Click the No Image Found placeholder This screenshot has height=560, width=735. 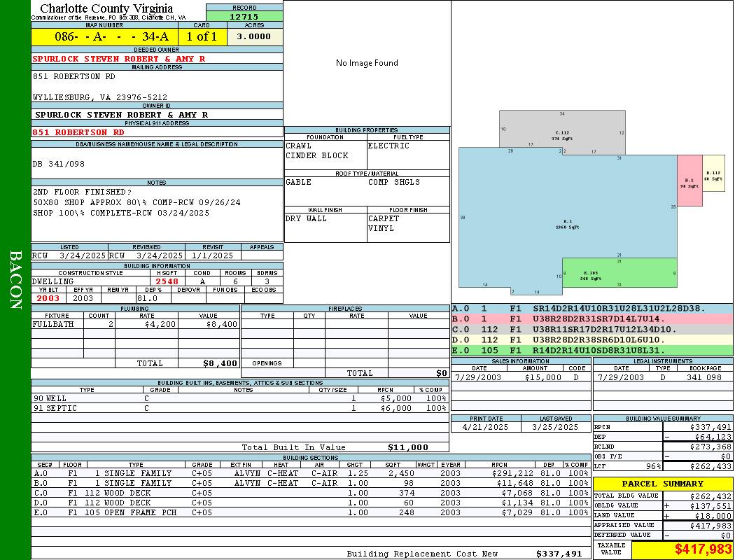[x=367, y=63]
